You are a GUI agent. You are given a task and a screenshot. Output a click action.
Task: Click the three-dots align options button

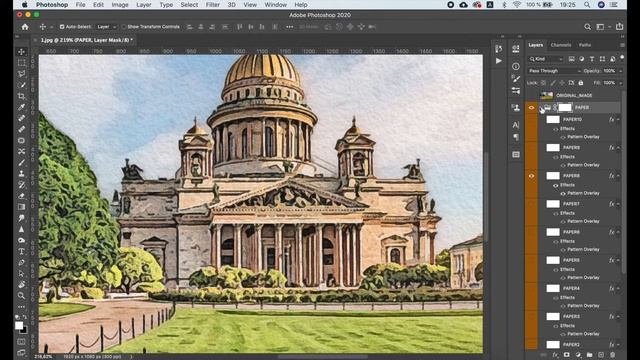coord(289,27)
